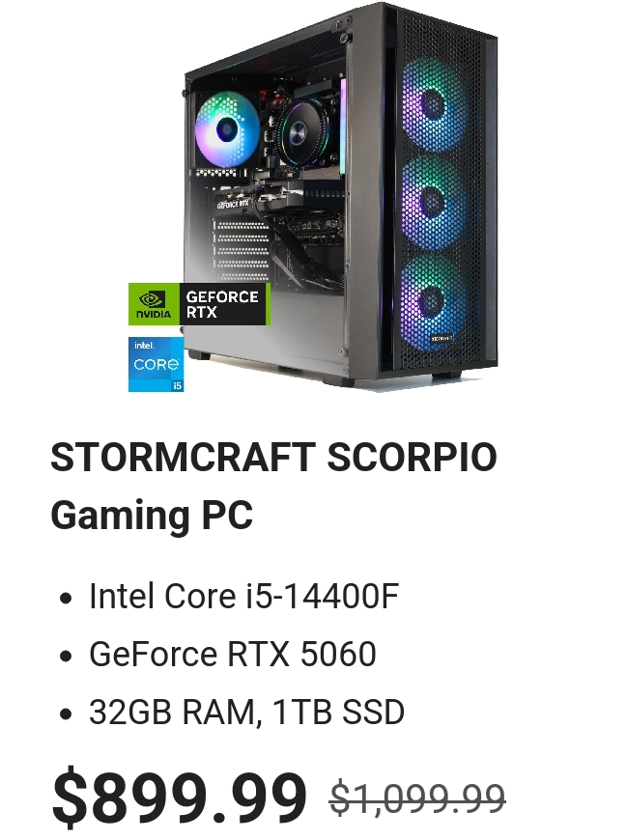Screen dimensions: 627x840
Task: Click the crossed-out $1,099.99 original price
Action: pyautogui.click(x=417, y=798)
